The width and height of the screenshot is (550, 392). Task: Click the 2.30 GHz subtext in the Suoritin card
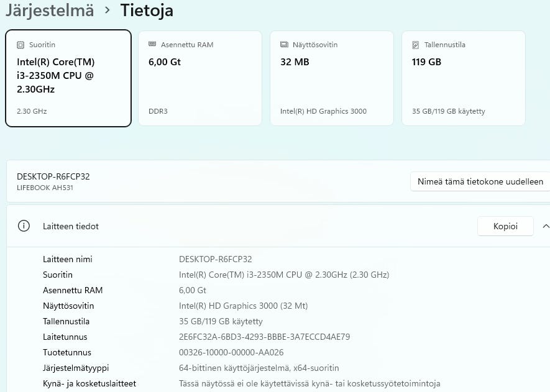pyautogui.click(x=32, y=111)
